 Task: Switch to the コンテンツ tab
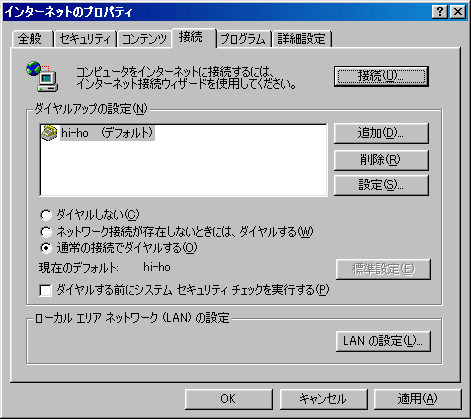click(144, 39)
